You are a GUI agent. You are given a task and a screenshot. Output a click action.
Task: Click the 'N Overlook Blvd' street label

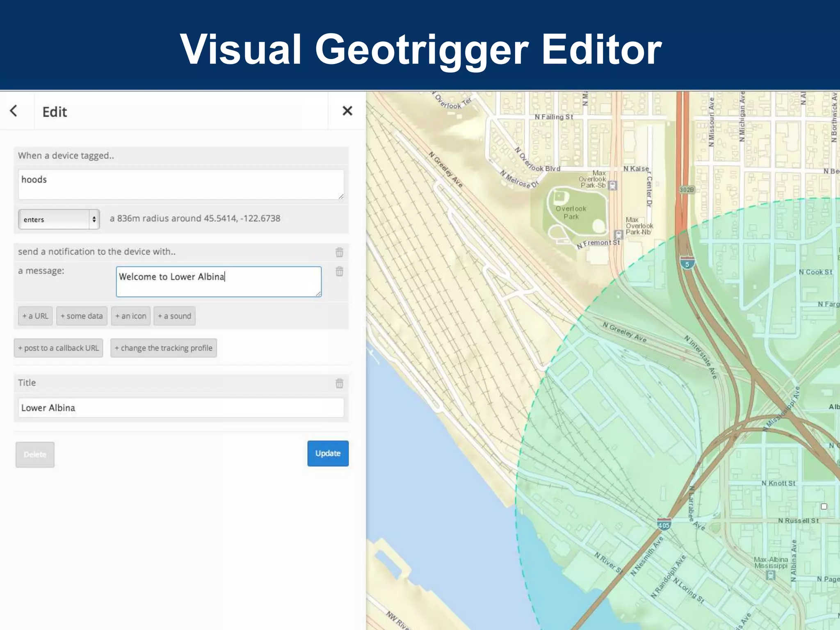pyautogui.click(x=537, y=159)
